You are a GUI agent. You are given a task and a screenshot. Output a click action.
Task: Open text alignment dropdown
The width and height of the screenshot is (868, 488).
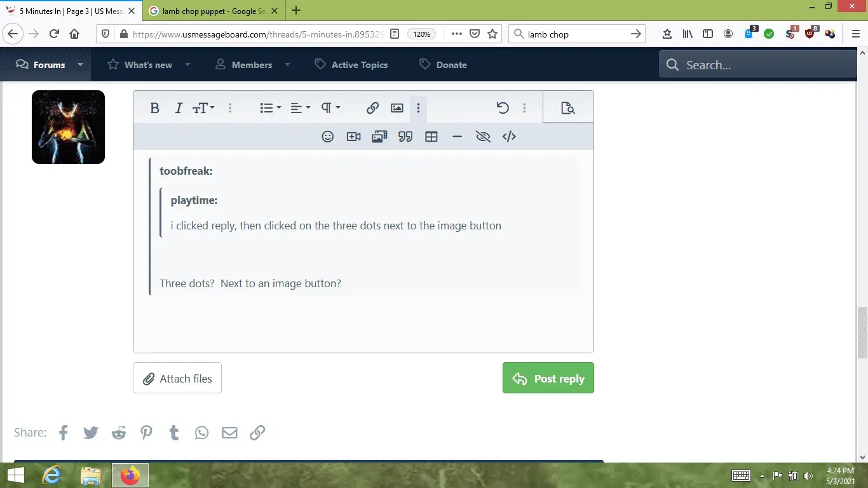300,108
